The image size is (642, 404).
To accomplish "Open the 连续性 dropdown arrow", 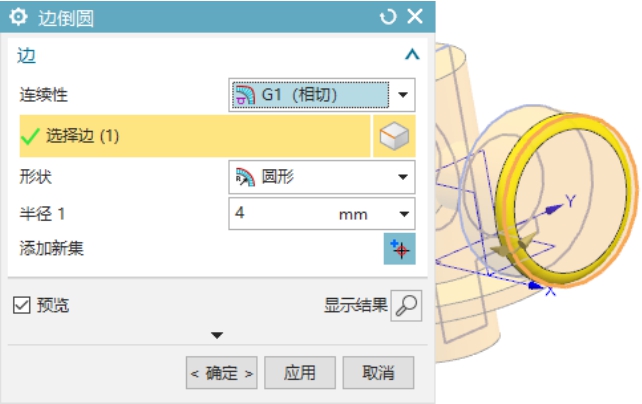I will click(x=403, y=95).
